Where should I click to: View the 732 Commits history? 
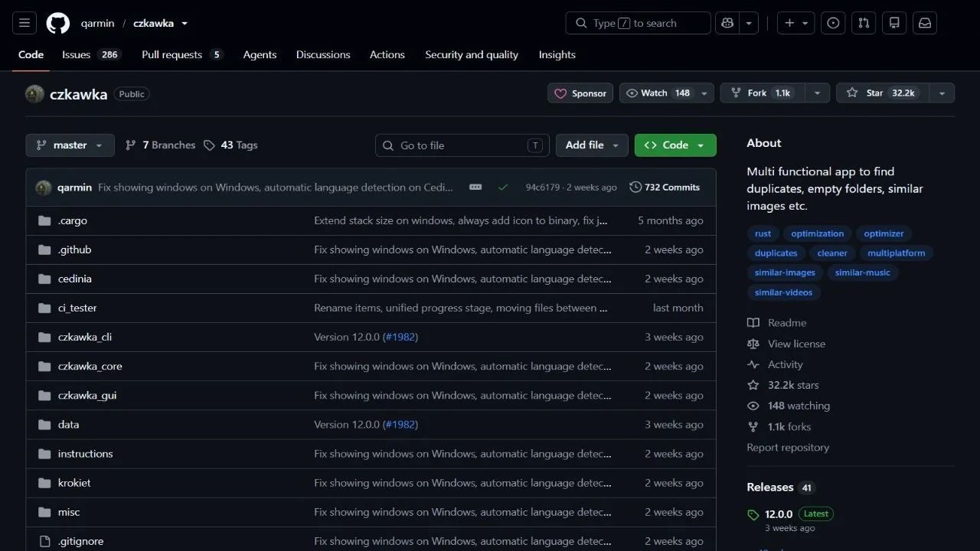(665, 187)
